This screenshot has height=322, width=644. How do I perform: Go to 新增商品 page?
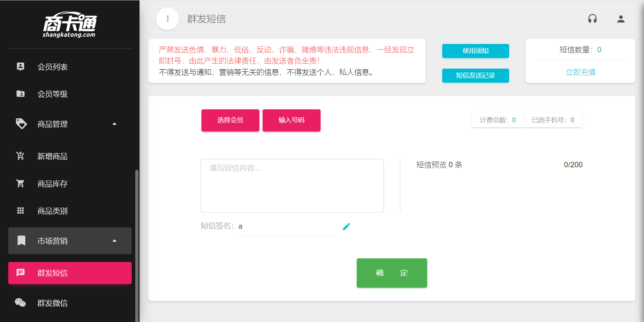coord(70,156)
